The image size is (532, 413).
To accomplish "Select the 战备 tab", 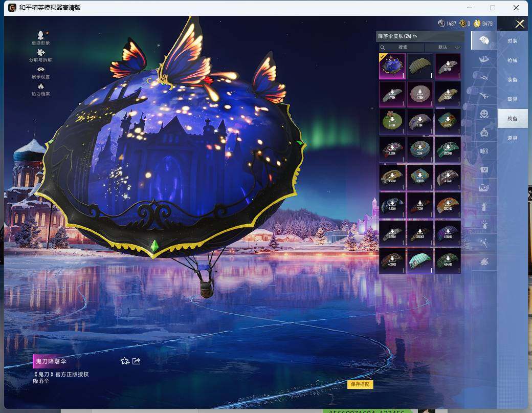I will (x=513, y=118).
